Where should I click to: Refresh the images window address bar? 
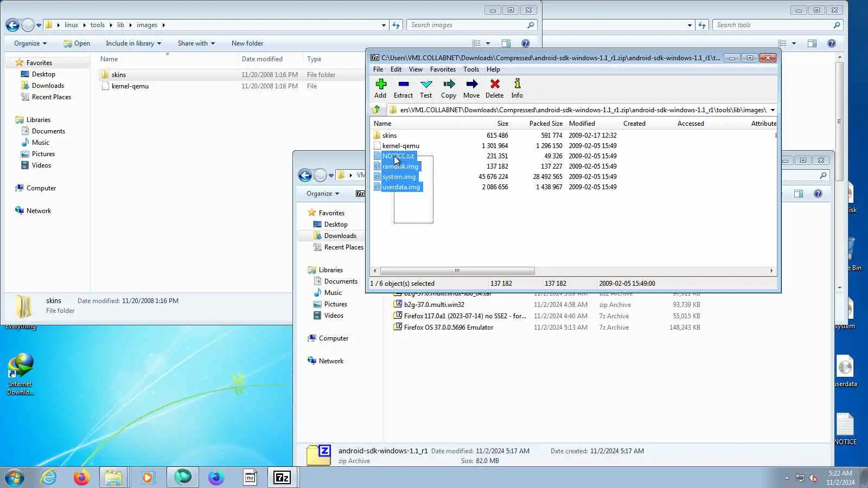pos(396,25)
